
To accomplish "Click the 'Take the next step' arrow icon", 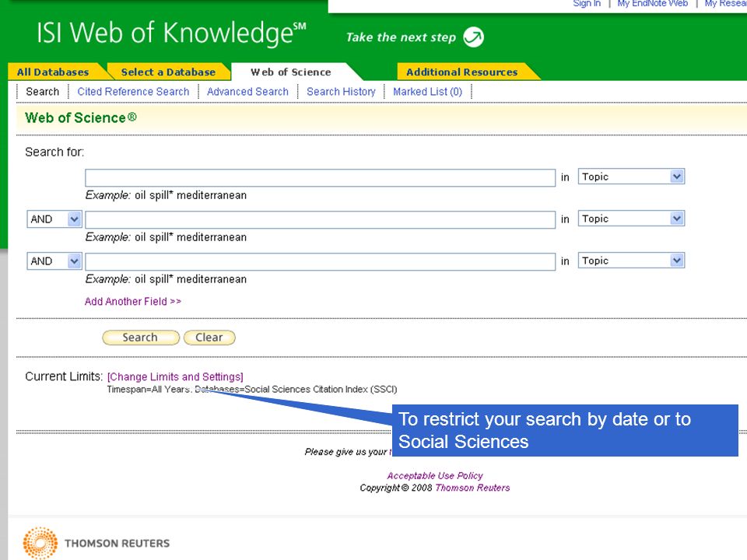I will [474, 37].
